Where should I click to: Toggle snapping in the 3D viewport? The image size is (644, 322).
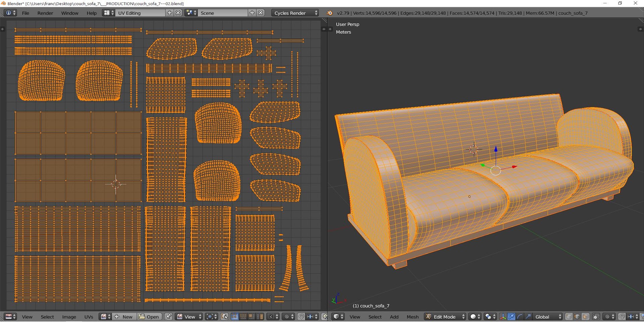[x=622, y=317]
